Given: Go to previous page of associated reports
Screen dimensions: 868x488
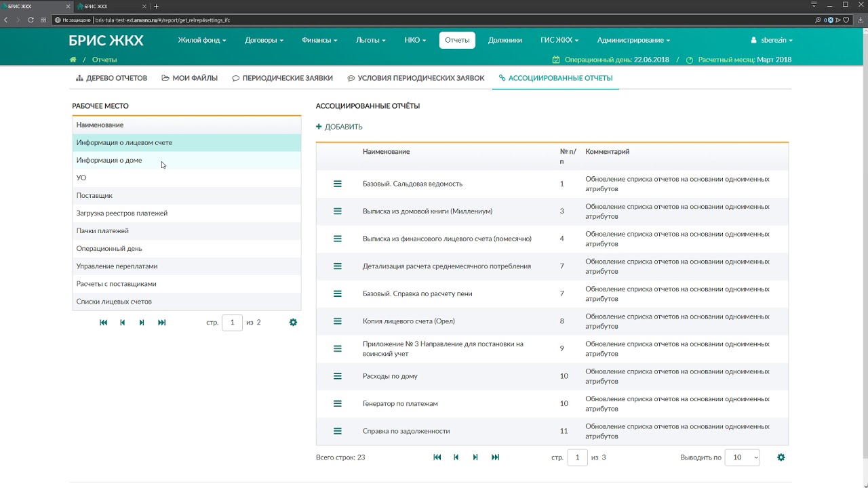Looking at the screenshot, I should tap(456, 457).
